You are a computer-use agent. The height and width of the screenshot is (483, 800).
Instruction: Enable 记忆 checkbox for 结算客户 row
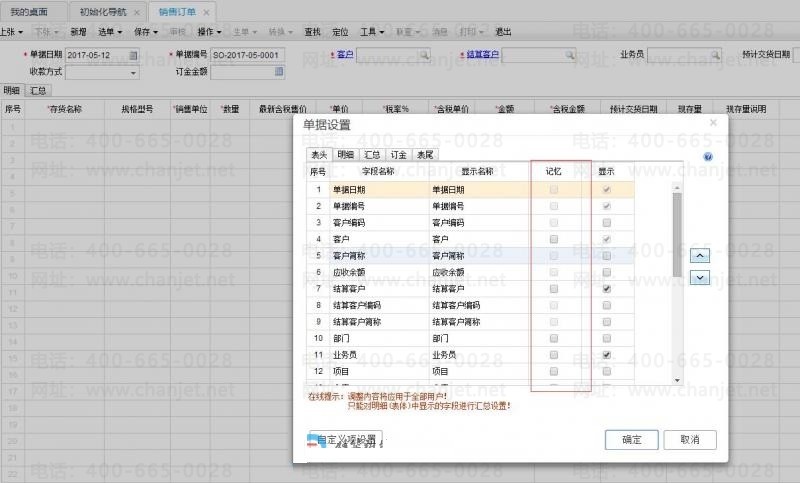tap(554, 289)
